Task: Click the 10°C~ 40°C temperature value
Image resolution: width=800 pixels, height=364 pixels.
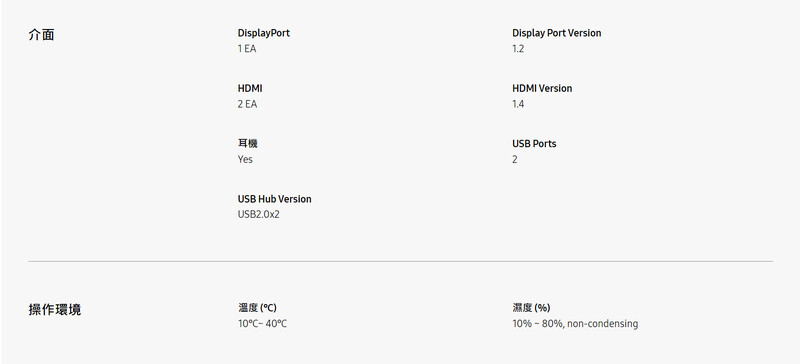Action: (x=262, y=324)
